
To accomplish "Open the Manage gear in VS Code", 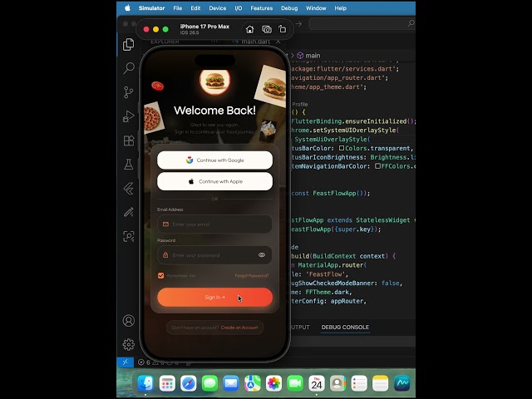I will pos(129,344).
